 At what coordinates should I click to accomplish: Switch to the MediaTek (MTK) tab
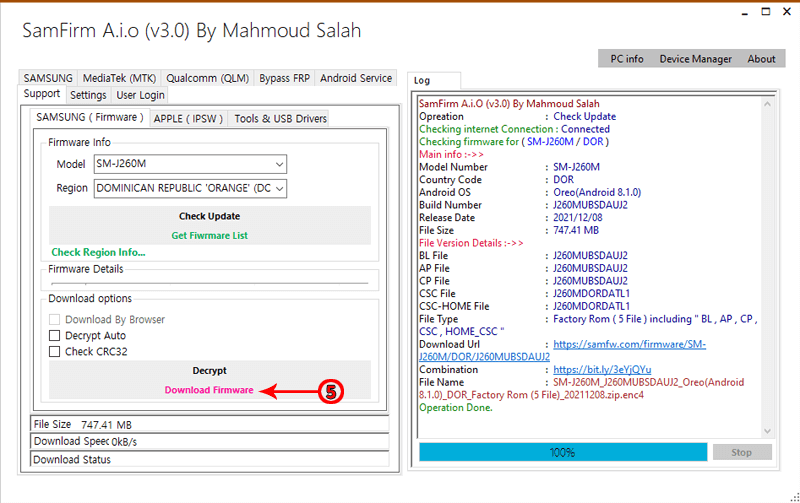(119, 78)
